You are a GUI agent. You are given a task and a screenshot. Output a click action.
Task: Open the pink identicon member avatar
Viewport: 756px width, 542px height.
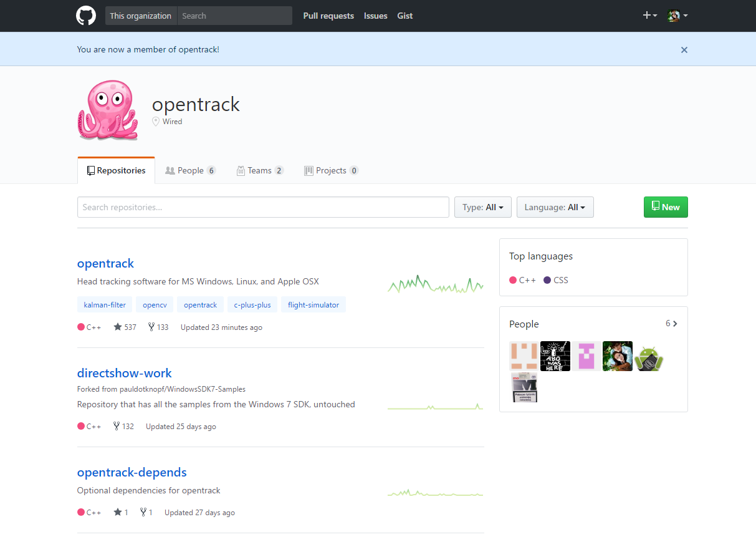(586, 356)
